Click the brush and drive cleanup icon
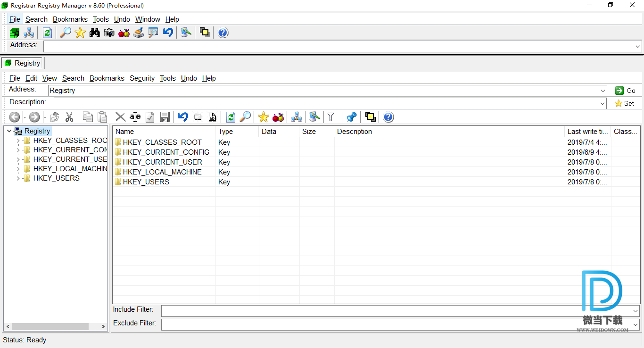Viewport: 644px width, 348px height. click(x=139, y=33)
